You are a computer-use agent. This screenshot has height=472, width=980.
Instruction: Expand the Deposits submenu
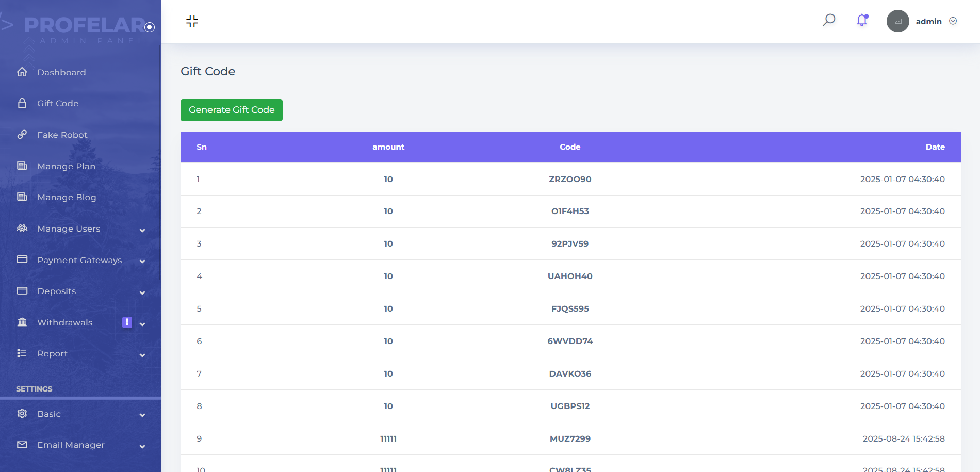(x=142, y=292)
